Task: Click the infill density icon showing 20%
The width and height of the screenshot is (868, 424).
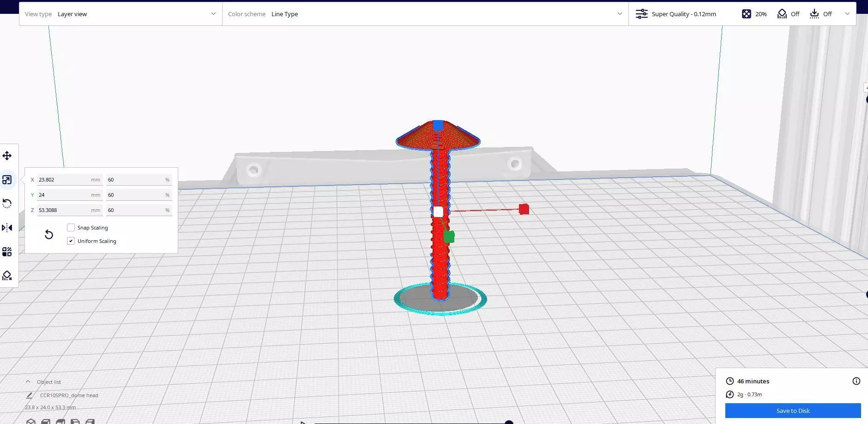Action: pyautogui.click(x=747, y=14)
